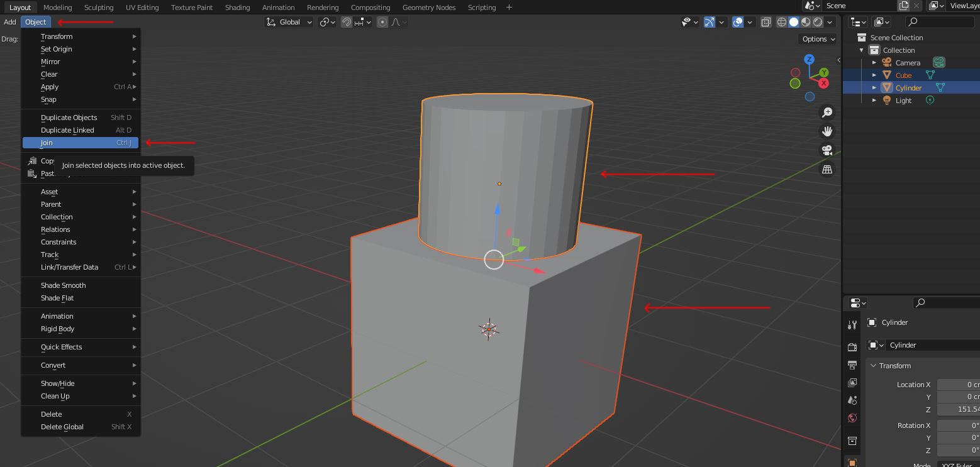Switch to orthographic view with grid icon

point(827,170)
